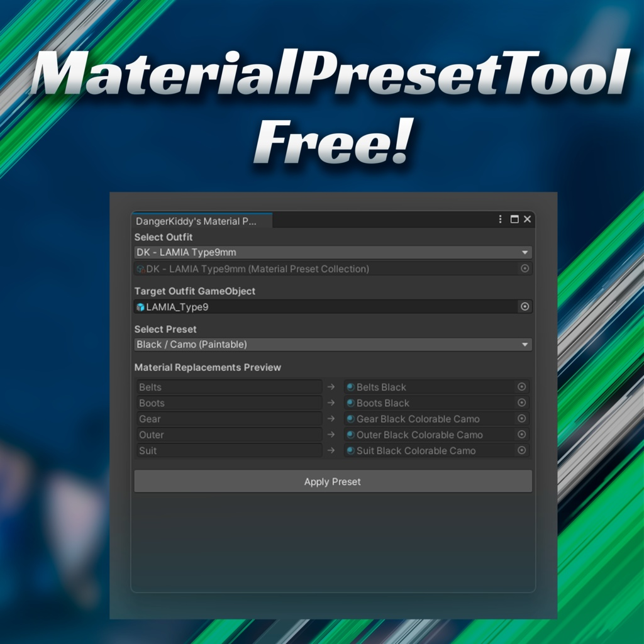The image size is (644, 644).
Task: Click picker circle beside Gear Black Colorable Camo
Action: pyautogui.click(x=521, y=418)
